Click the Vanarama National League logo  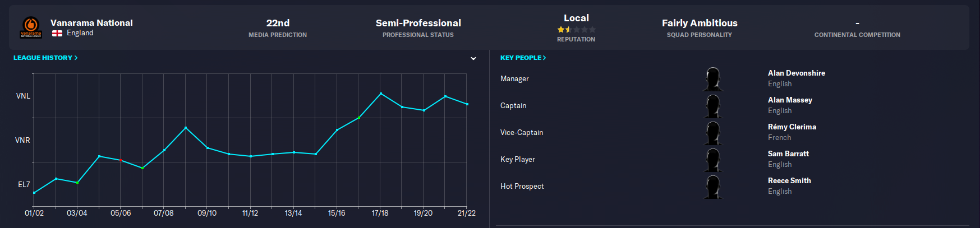pos(31,27)
